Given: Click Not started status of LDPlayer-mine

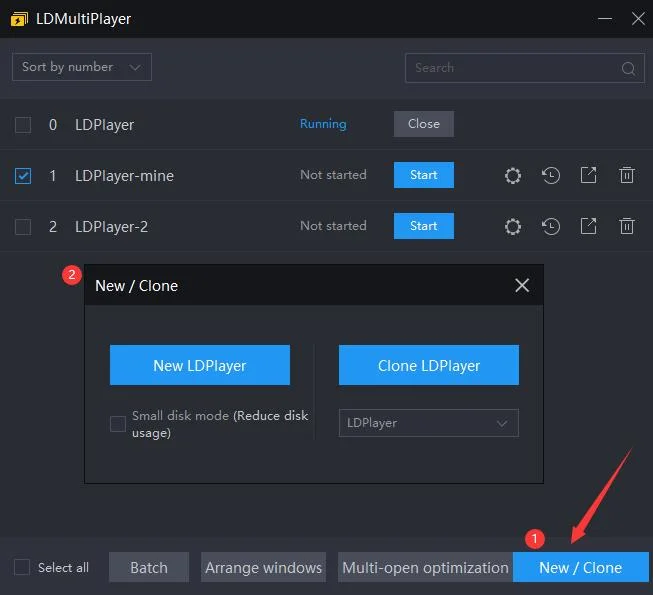Looking at the screenshot, I should tap(333, 174).
